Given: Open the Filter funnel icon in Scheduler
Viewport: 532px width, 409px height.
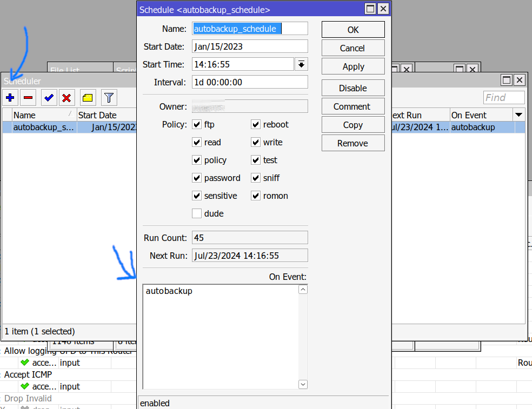Looking at the screenshot, I should 109,98.
